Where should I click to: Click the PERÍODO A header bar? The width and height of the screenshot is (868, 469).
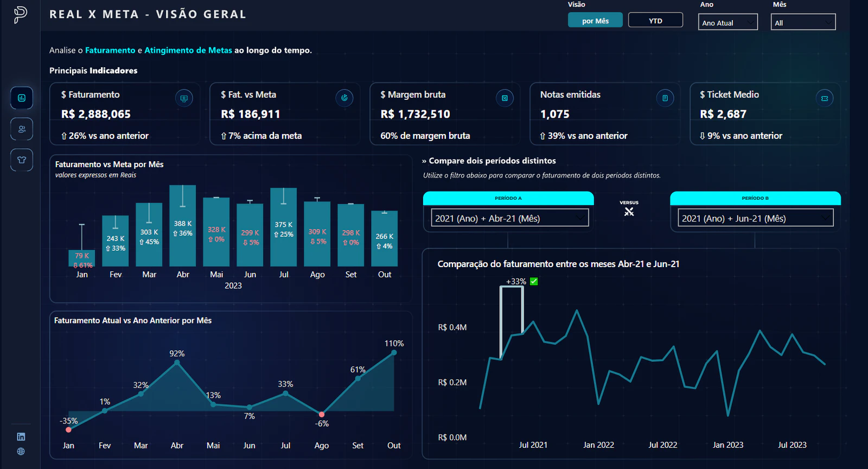(x=508, y=198)
